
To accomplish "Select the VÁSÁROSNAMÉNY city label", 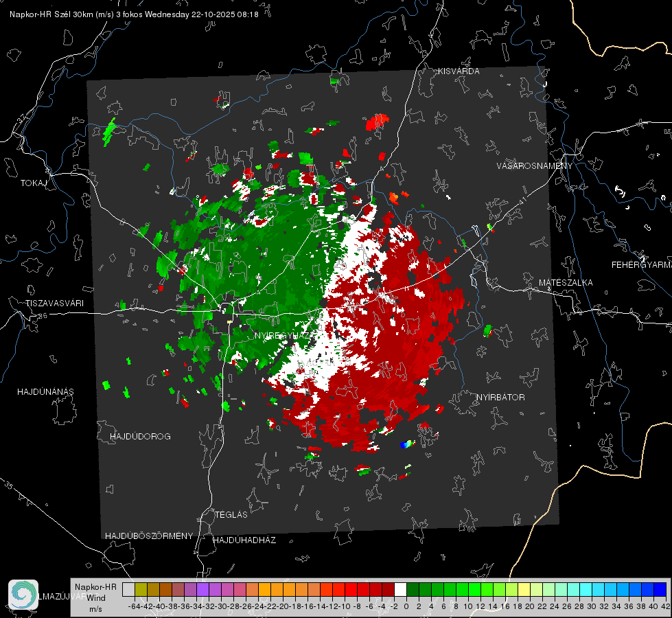I will [x=535, y=165].
